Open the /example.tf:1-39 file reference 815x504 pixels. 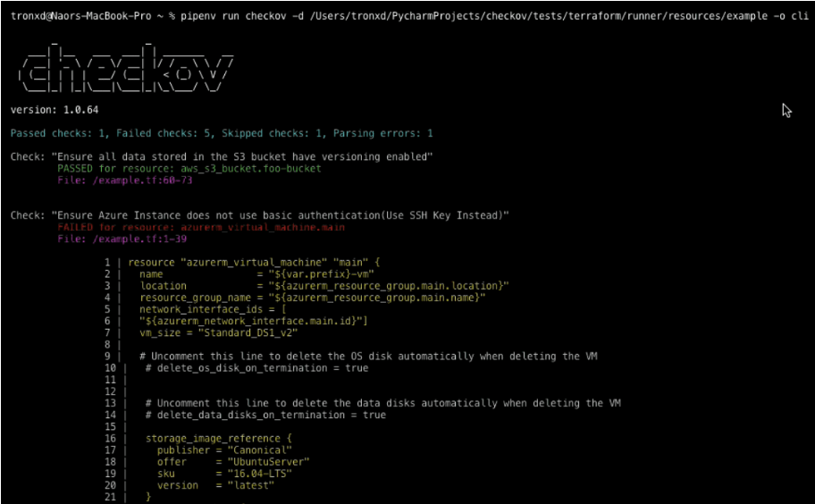pos(122,239)
